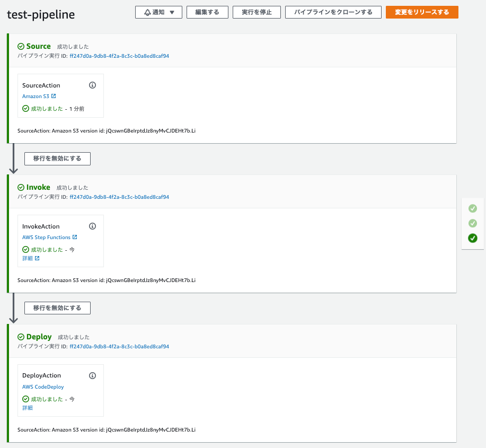
Task: Select the dark check mark in stage minimap
Action: click(x=472, y=238)
